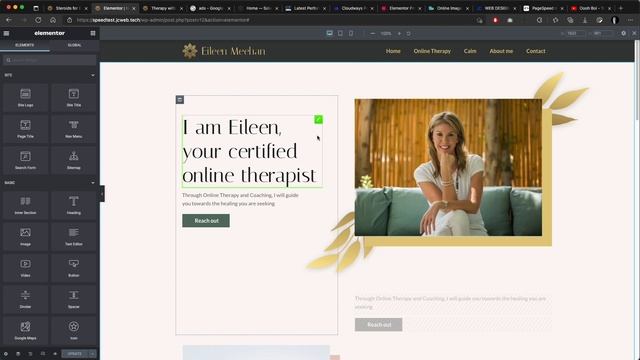This screenshot has width=640, height=360.
Task: Click the faded Reach out button
Action: pos(378,324)
